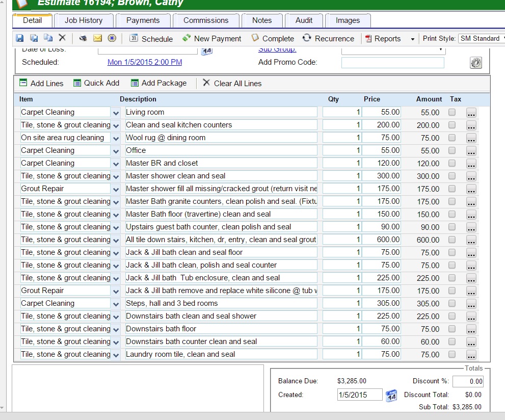Click the calendar icon next to Created date
Screen dimensions: 505x420
tap(391, 396)
